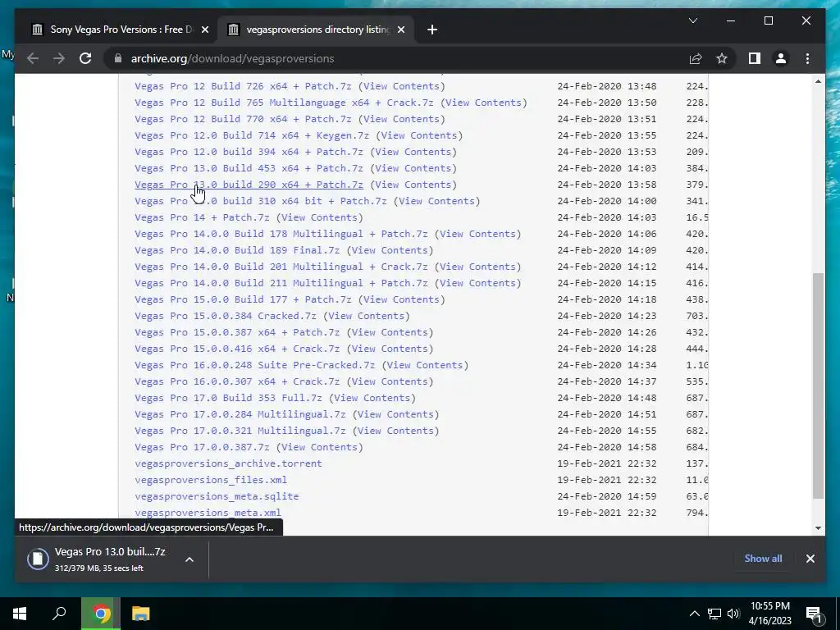This screenshot has height=630, width=840.
Task: View Contents of Vegas Pro 14.0.0 Build 201
Action: point(477,267)
